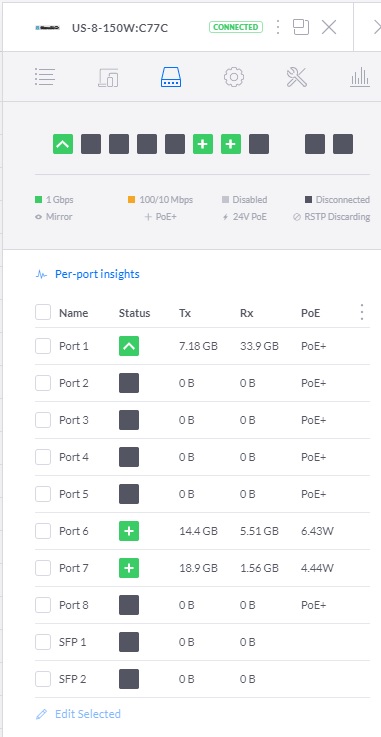Open the Config gear tab icon
The image size is (381, 737).
point(234,77)
